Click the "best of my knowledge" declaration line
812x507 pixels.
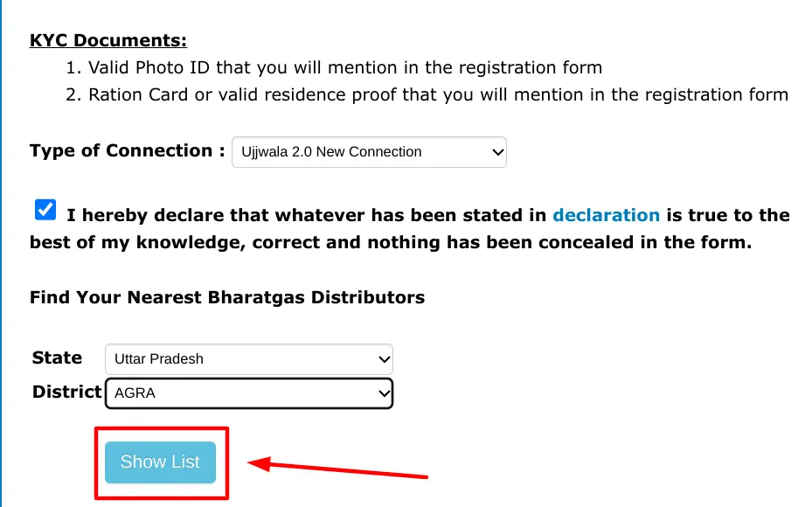click(390, 243)
